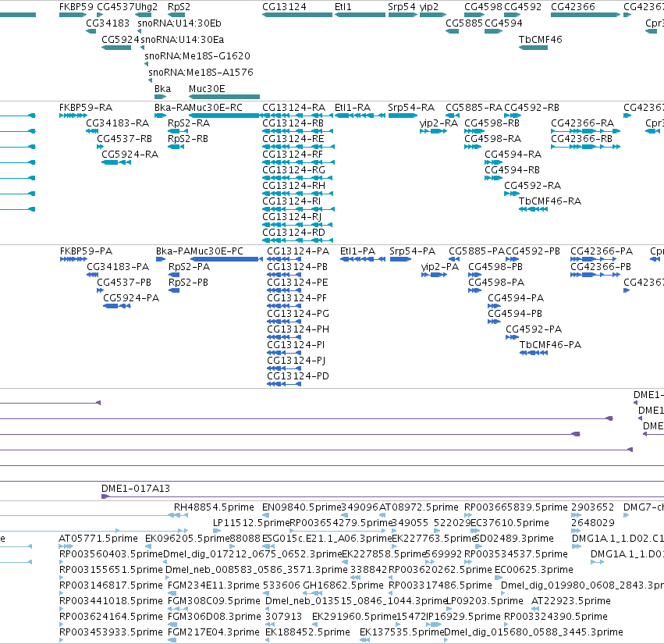Click EST LP11512.5prime
The width and height of the screenshot is (664, 644).
pyautogui.click(x=251, y=523)
